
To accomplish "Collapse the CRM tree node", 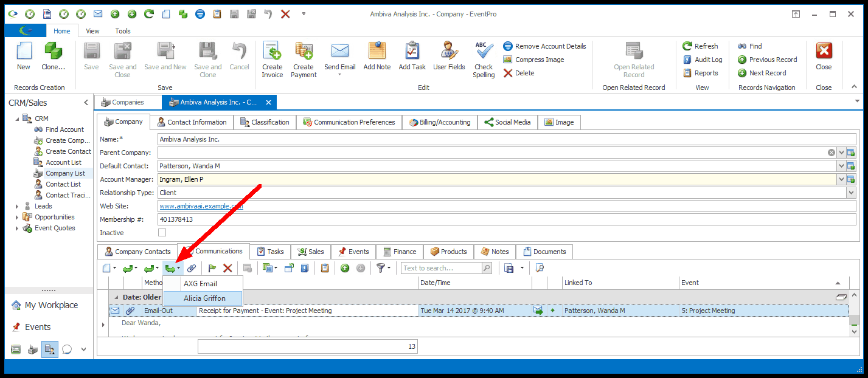I will [17, 119].
